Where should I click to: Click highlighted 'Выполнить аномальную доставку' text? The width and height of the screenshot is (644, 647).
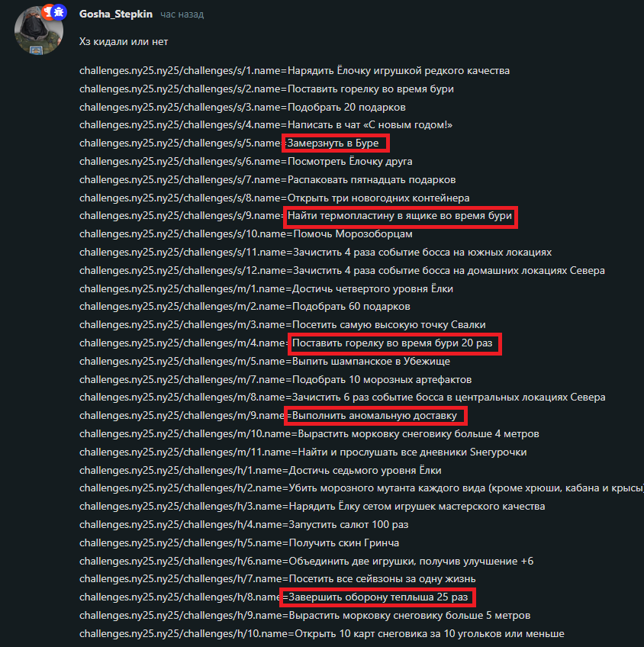pos(375,416)
